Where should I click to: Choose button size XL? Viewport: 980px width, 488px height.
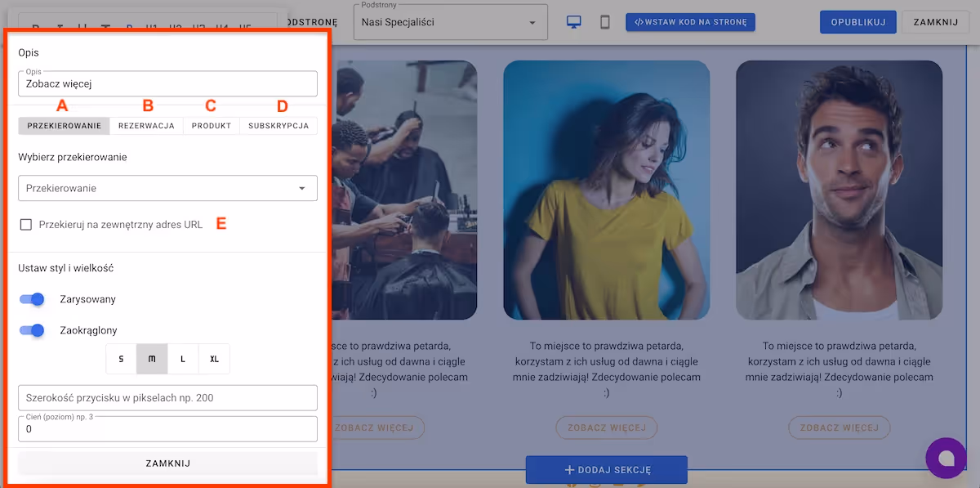point(214,359)
